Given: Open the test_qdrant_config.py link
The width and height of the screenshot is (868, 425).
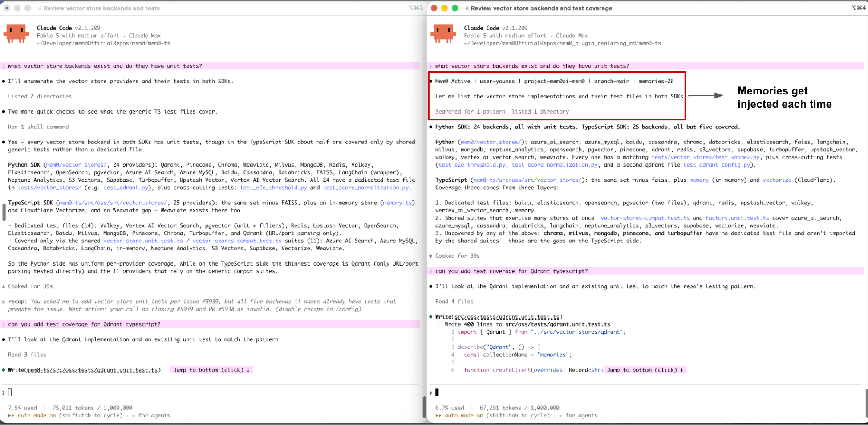Looking at the screenshot, I should point(717,165).
